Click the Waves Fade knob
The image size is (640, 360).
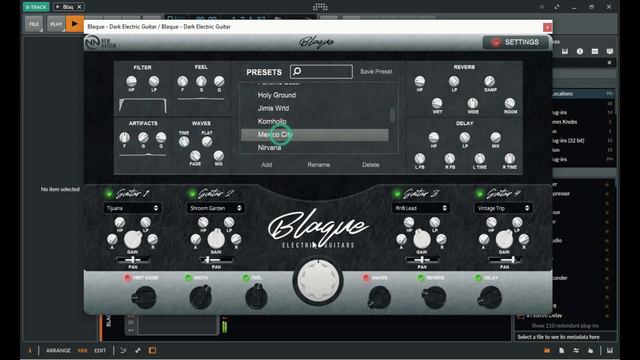pos(195,156)
